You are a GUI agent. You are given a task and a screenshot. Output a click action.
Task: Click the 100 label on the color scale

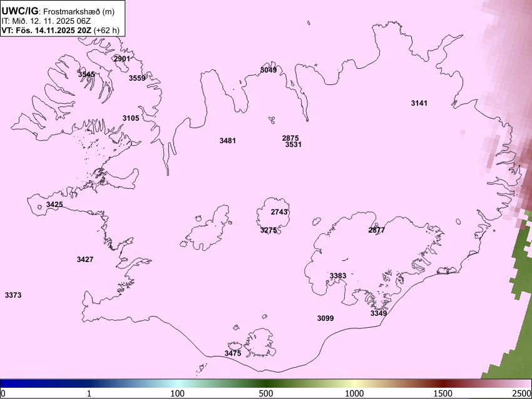point(178,393)
